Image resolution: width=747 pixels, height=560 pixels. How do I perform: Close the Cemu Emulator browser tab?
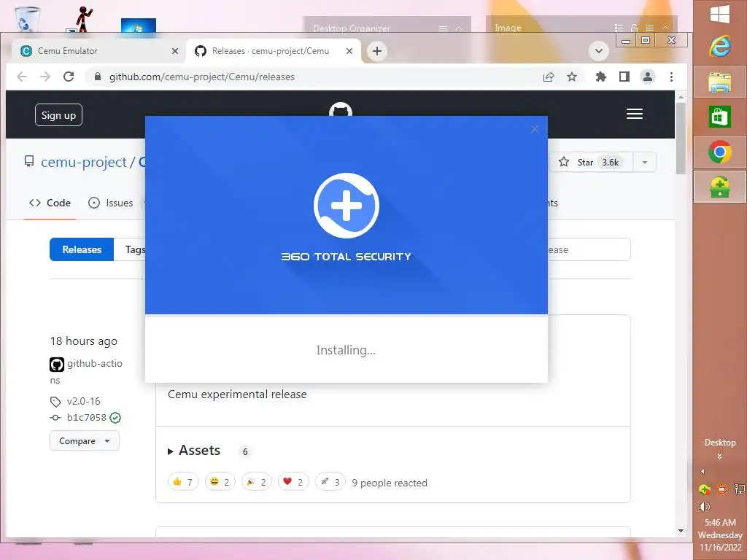175,51
